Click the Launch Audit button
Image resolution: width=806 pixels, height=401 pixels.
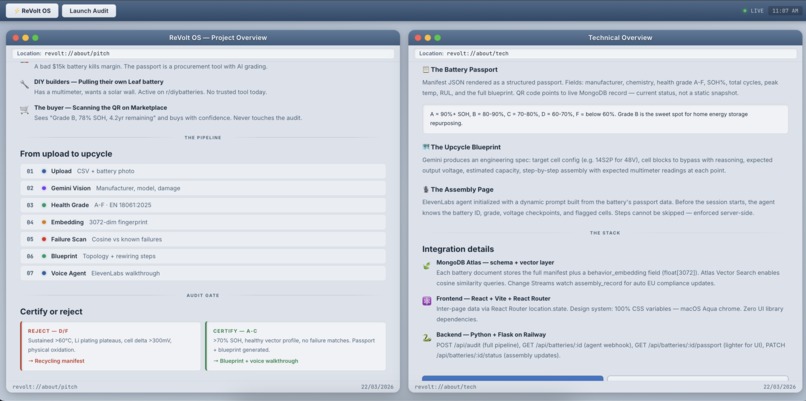89,11
